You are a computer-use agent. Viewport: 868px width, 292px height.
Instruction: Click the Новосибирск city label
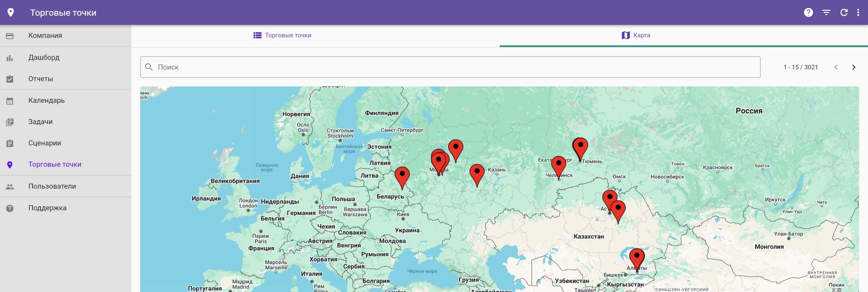(667, 177)
